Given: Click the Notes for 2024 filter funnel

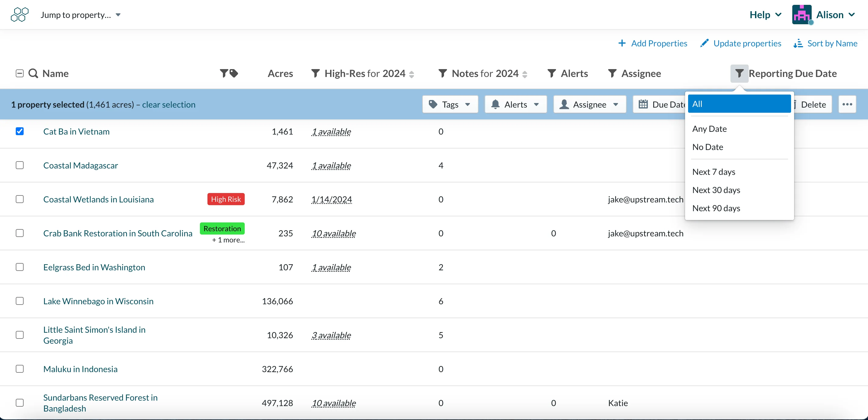Looking at the screenshot, I should pos(442,73).
